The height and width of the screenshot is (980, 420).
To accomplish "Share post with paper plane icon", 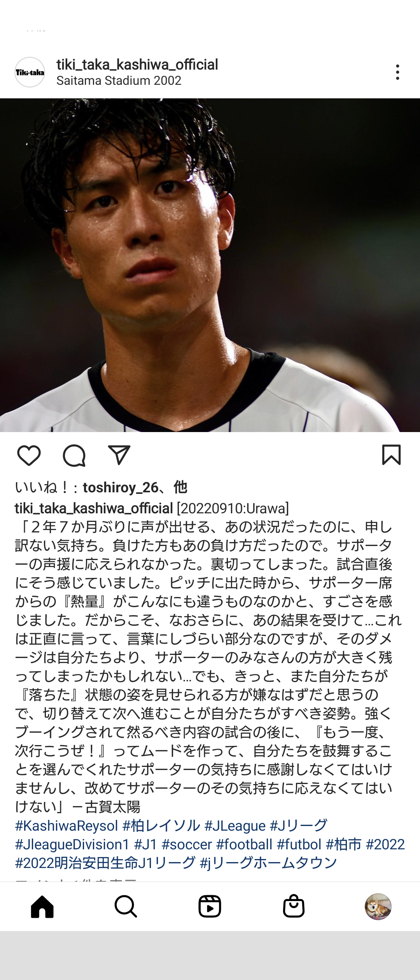I will pyautogui.click(x=119, y=455).
